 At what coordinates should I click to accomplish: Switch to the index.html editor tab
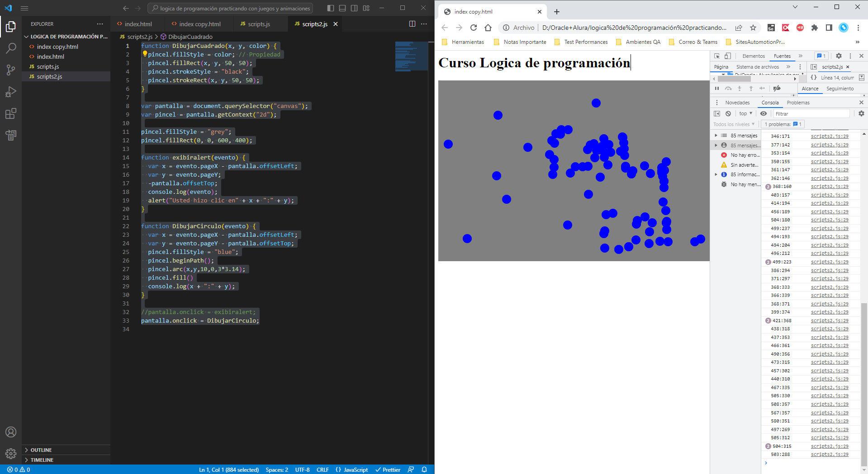point(138,24)
